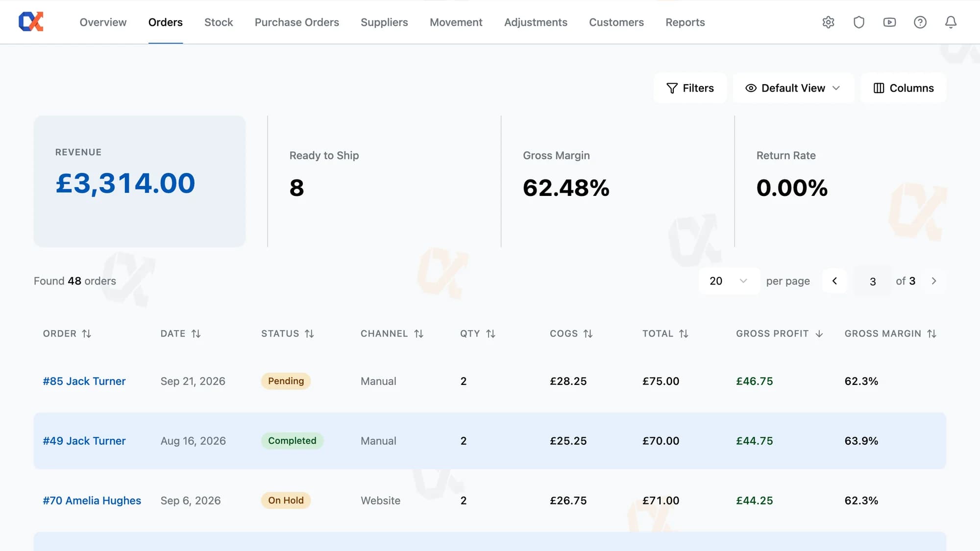
Task: Click the £44.25 gross profit value
Action: pyautogui.click(x=755, y=501)
